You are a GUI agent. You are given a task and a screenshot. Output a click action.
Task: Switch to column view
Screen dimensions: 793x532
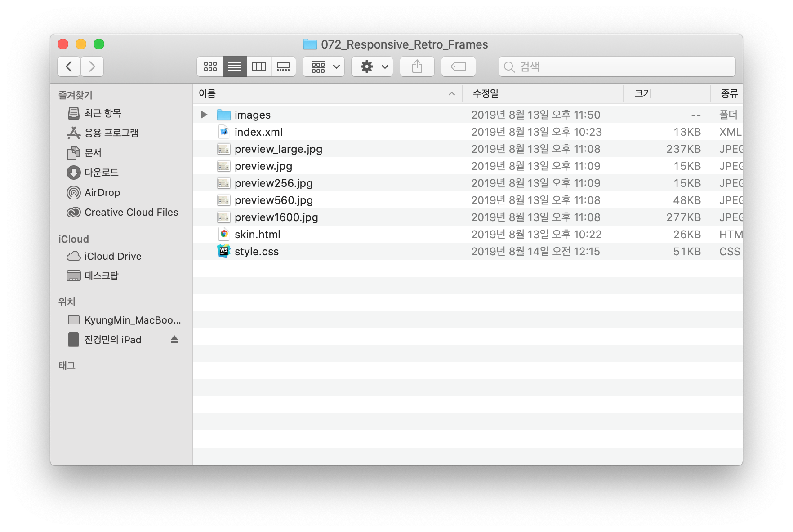pos(259,66)
